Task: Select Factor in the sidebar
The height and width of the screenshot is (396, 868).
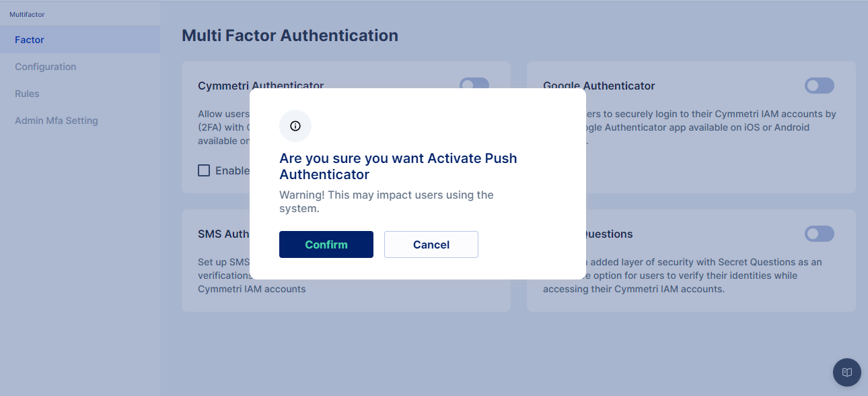Action: point(29,39)
